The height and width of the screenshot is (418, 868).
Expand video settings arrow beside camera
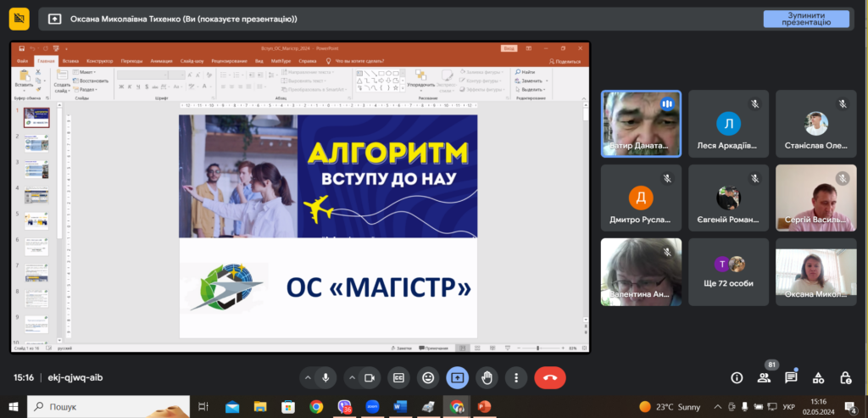coord(350,377)
